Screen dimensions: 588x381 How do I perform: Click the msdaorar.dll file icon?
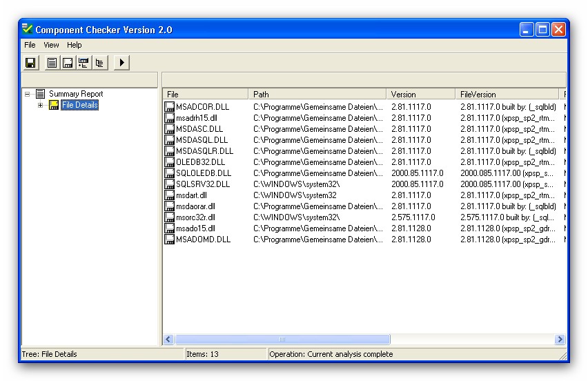(170, 206)
